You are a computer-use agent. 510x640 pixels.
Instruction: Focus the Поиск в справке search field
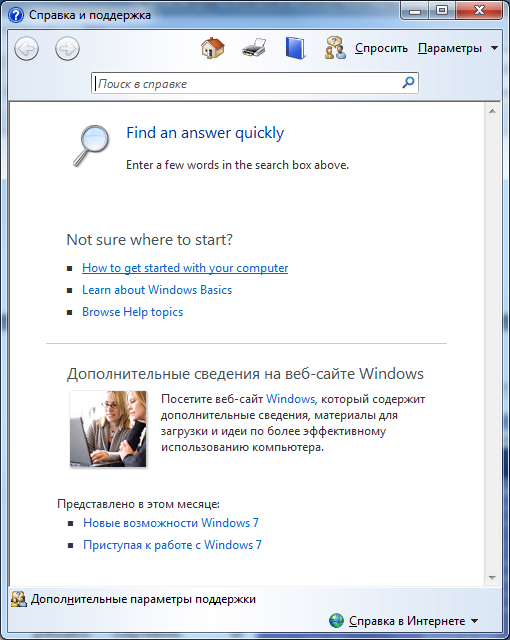click(x=255, y=83)
